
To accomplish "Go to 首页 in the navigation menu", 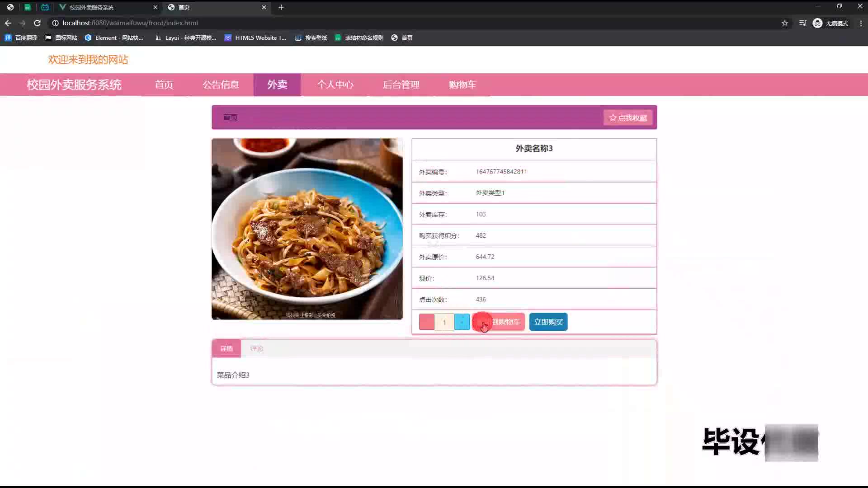I will [164, 85].
